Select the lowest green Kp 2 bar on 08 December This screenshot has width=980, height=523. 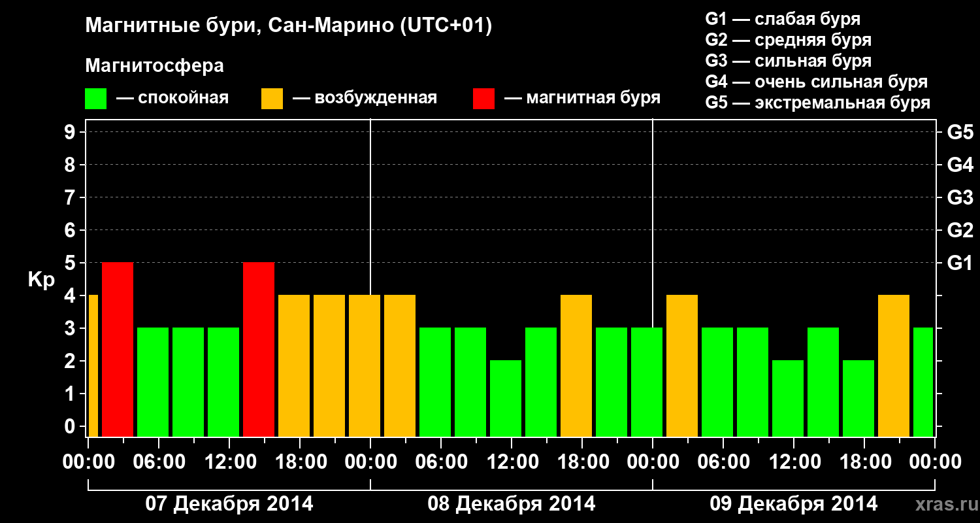coord(506,398)
